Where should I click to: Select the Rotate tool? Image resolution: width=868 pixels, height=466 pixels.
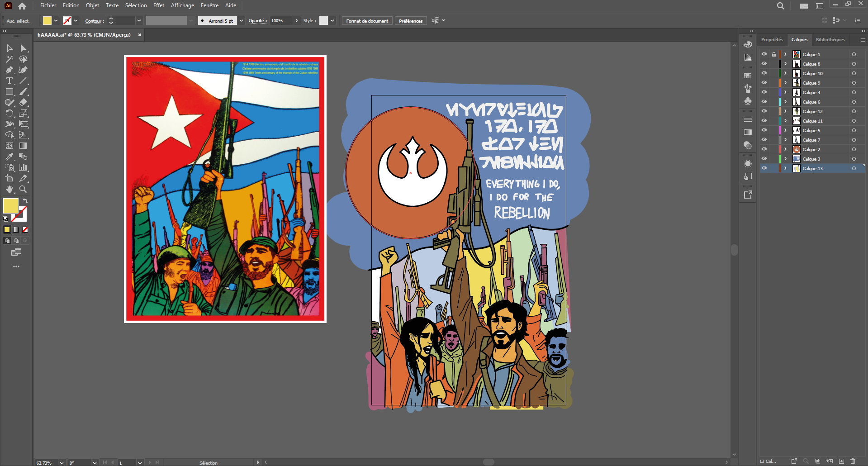tap(9, 113)
